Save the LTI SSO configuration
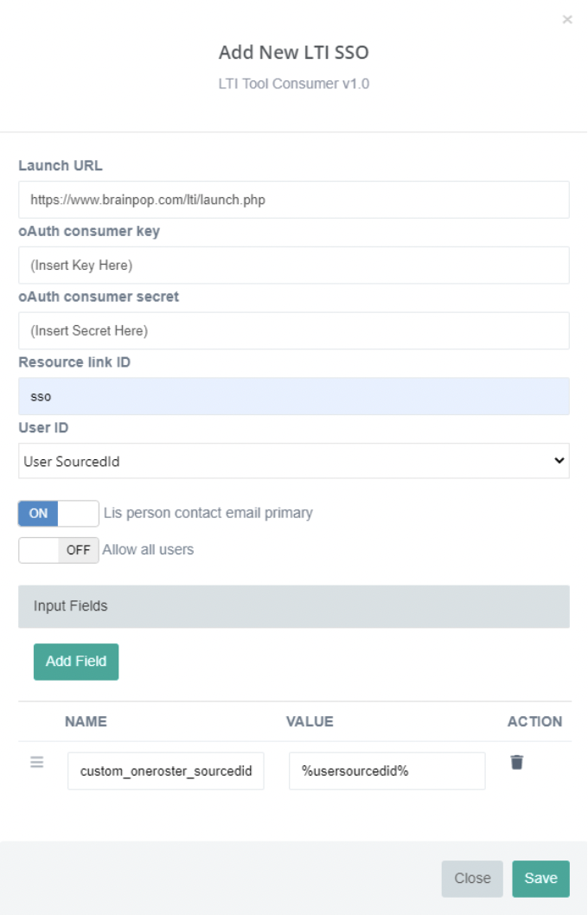The width and height of the screenshot is (588, 915). click(540, 878)
